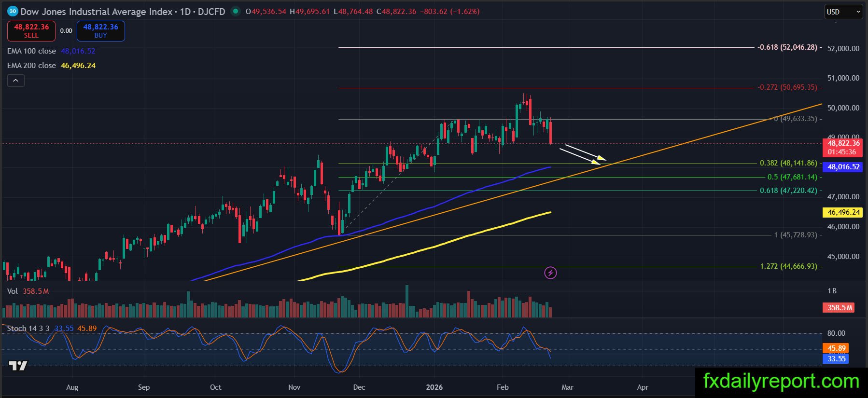Viewport: 868px width, 398px height.
Task: Select the EMA 100 close legend
Action: coord(31,51)
